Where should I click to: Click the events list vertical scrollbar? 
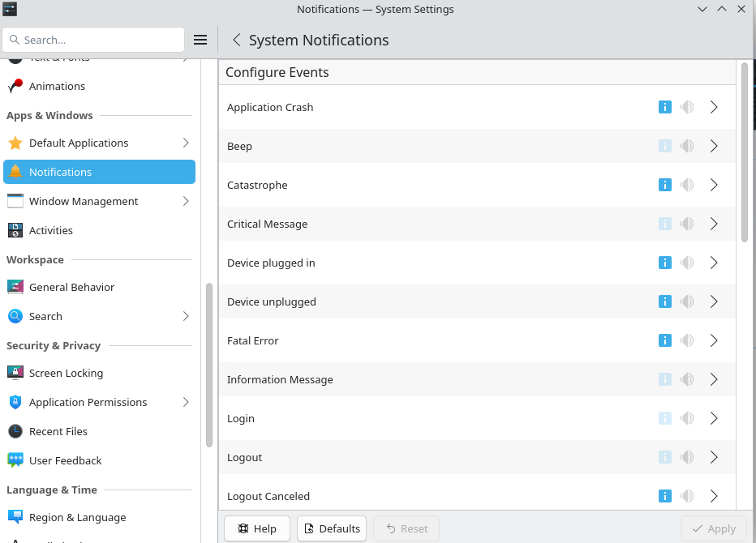[744, 154]
